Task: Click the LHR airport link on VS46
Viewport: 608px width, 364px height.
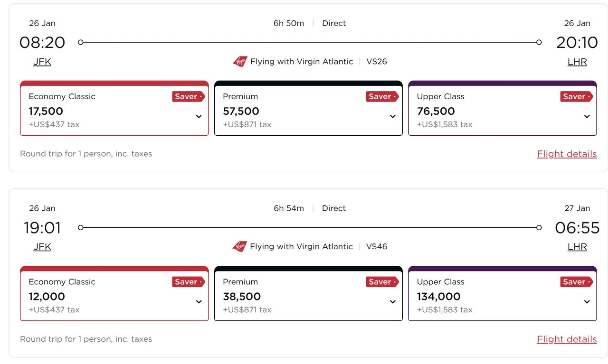Action: [x=577, y=247]
